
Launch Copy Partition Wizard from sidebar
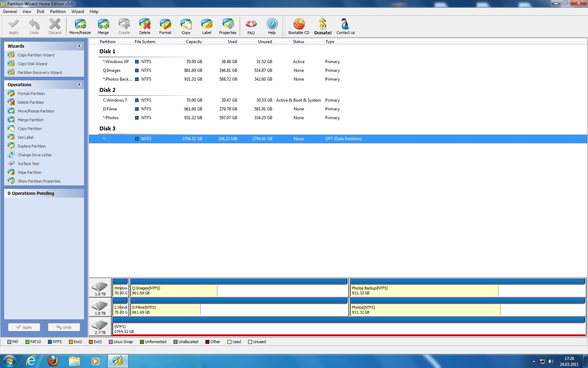(x=36, y=55)
